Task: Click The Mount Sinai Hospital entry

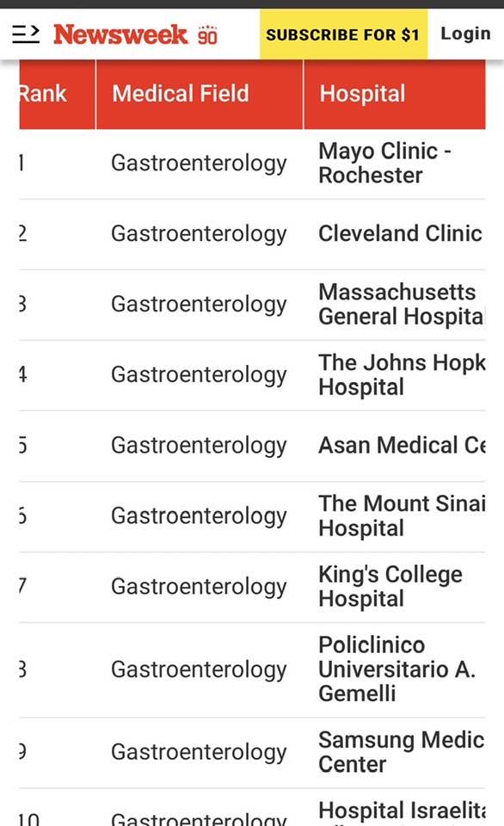Action: (x=402, y=515)
